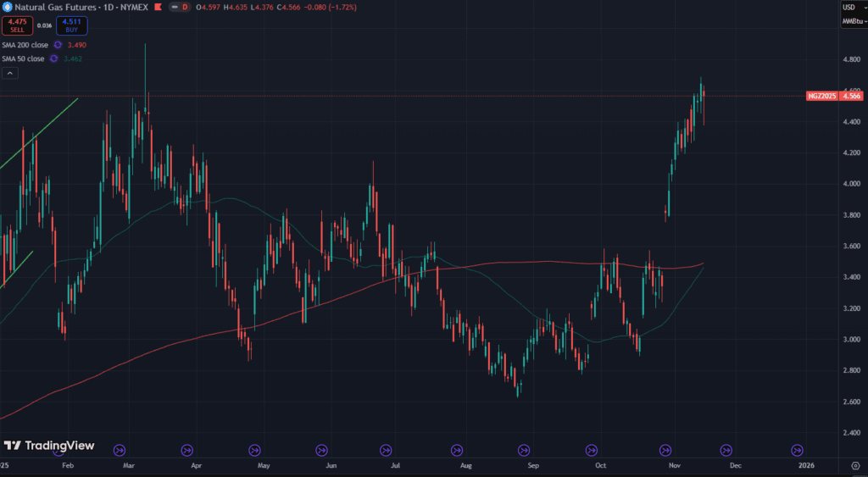Click the contract roll marker near 2026

coord(797,450)
